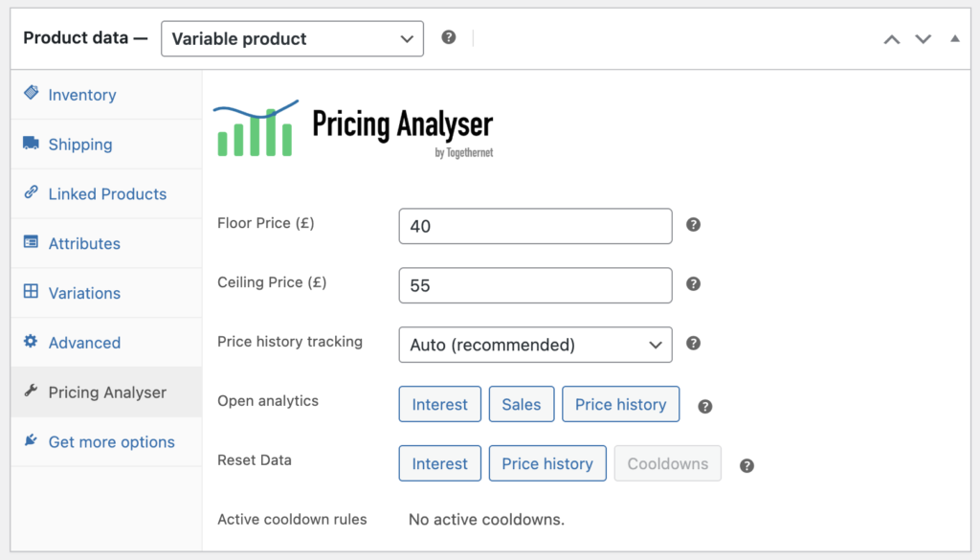Open the help tooltip beside Reset Data
Viewport: 980px width, 560px height.
tap(746, 465)
